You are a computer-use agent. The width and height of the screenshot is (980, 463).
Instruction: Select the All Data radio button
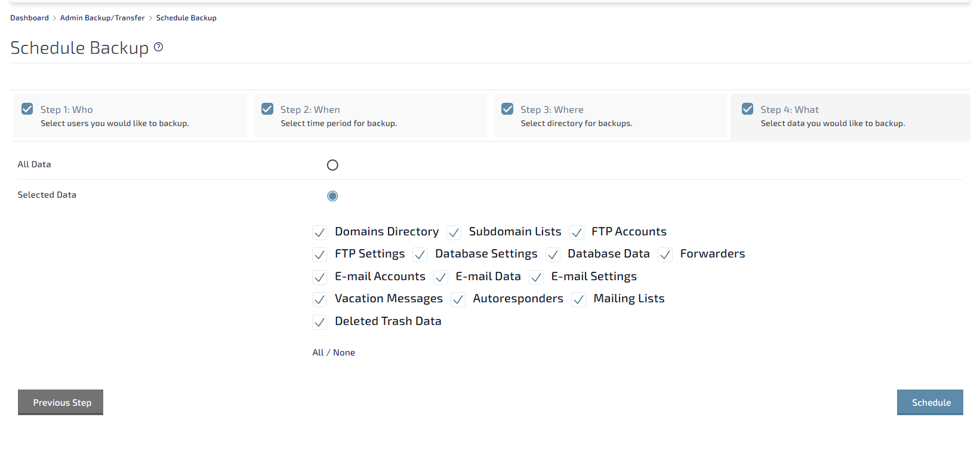coord(332,165)
